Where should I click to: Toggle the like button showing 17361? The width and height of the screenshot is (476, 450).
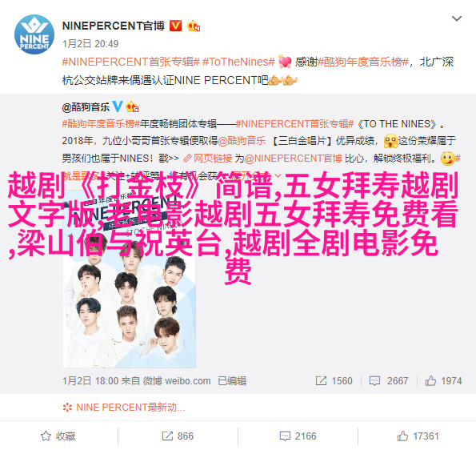pyautogui.click(x=418, y=436)
